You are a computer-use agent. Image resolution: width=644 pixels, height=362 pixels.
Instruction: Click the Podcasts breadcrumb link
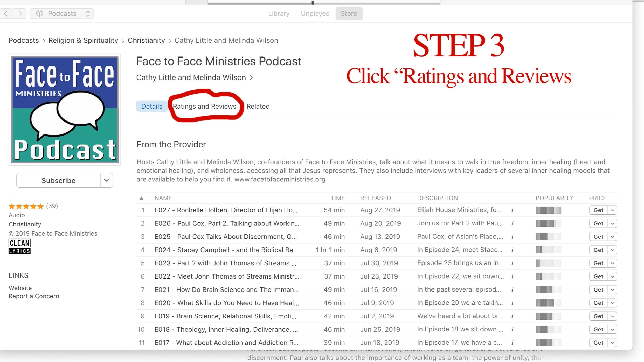(24, 40)
